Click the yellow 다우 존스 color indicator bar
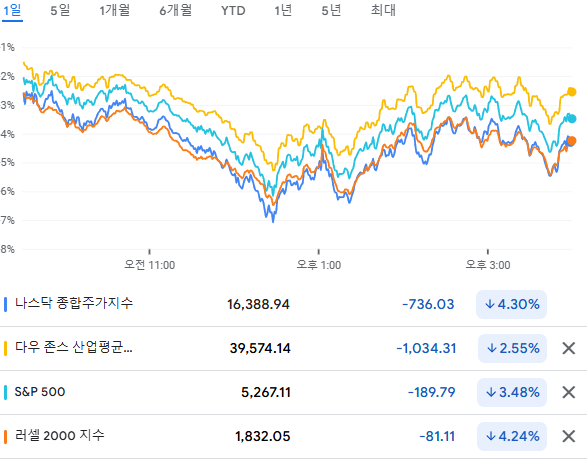This screenshot has width=587, height=461. 5,348
